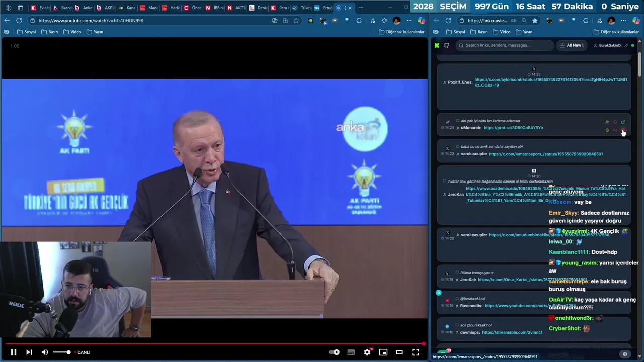This screenshot has height=362, width=644.
Task: Open Sosyal bookmarks folder in left window
Action: [26, 32]
